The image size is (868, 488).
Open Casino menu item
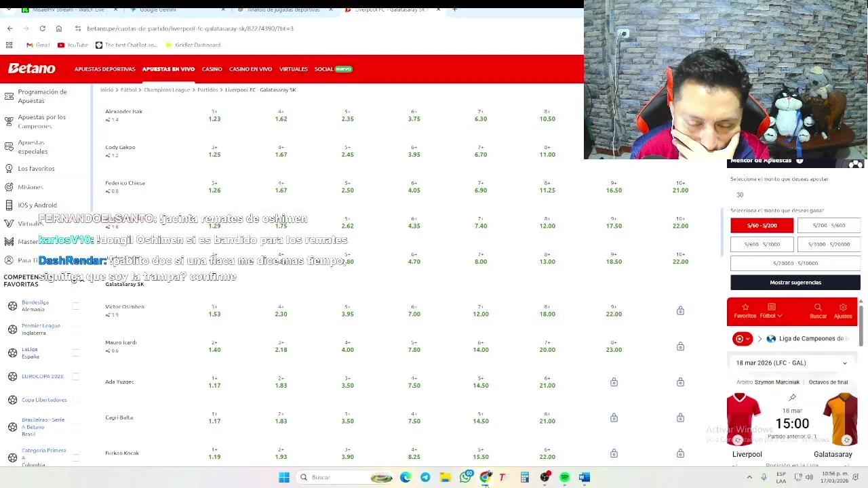[212, 69]
